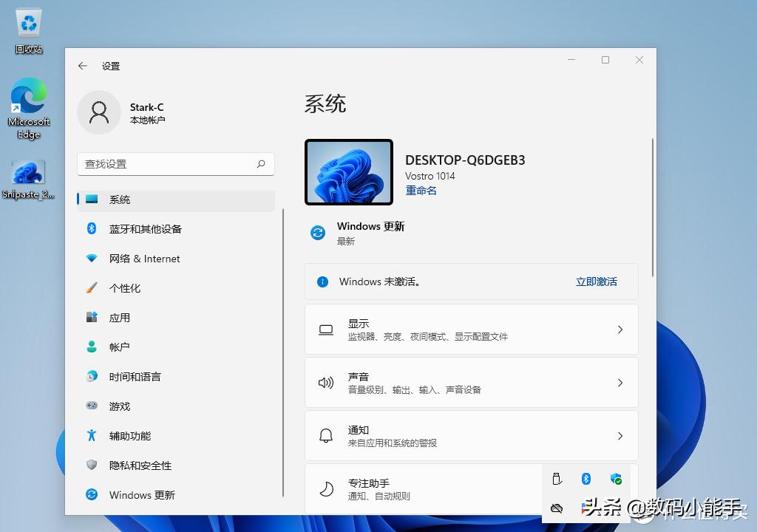Click the Bluetooth system tray icon

pos(586,479)
